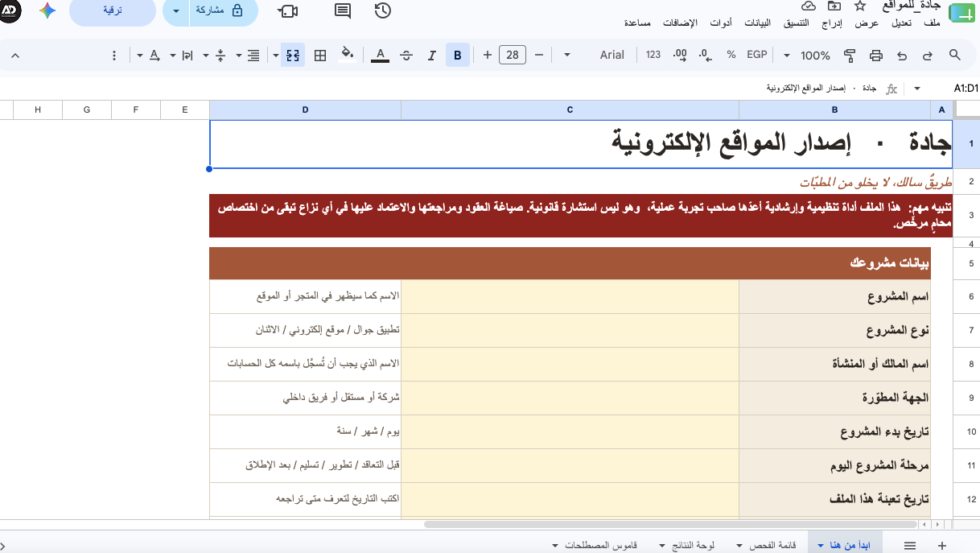Open the text rotation icon
980x553 pixels.
154,55
